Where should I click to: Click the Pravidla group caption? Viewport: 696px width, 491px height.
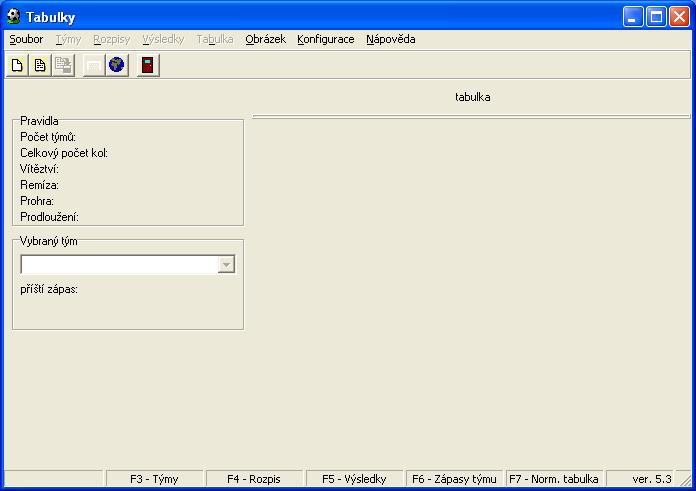pos(39,121)
